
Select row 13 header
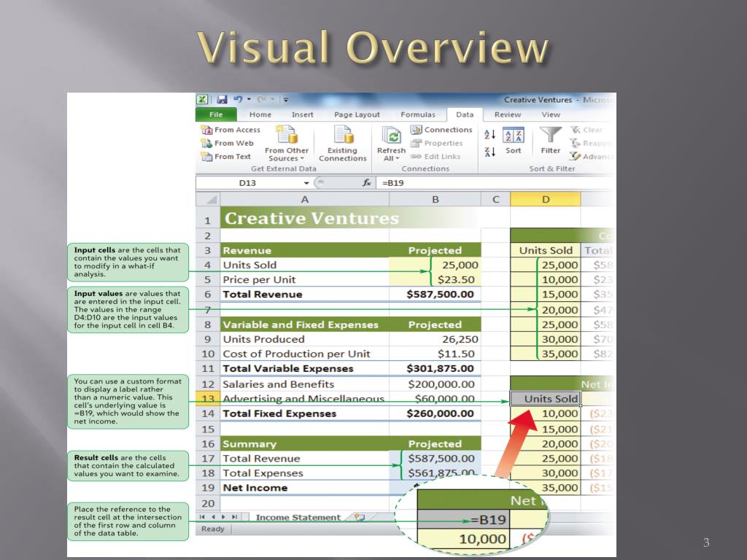[x=208, y=399]
